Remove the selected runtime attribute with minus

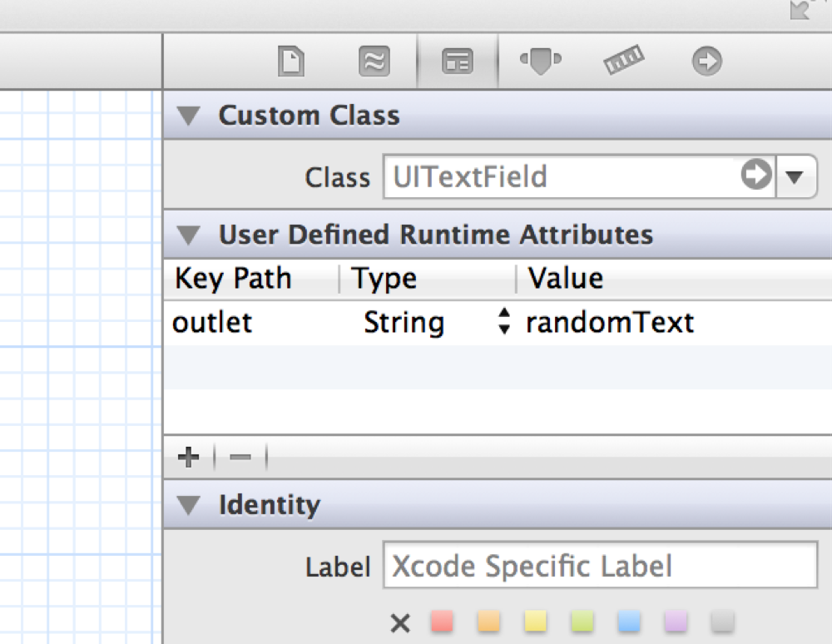(240, 457)
